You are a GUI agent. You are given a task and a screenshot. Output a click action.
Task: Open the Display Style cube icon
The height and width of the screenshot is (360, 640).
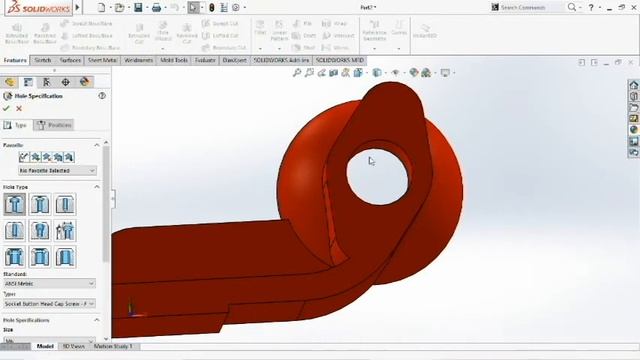point(377,73)
